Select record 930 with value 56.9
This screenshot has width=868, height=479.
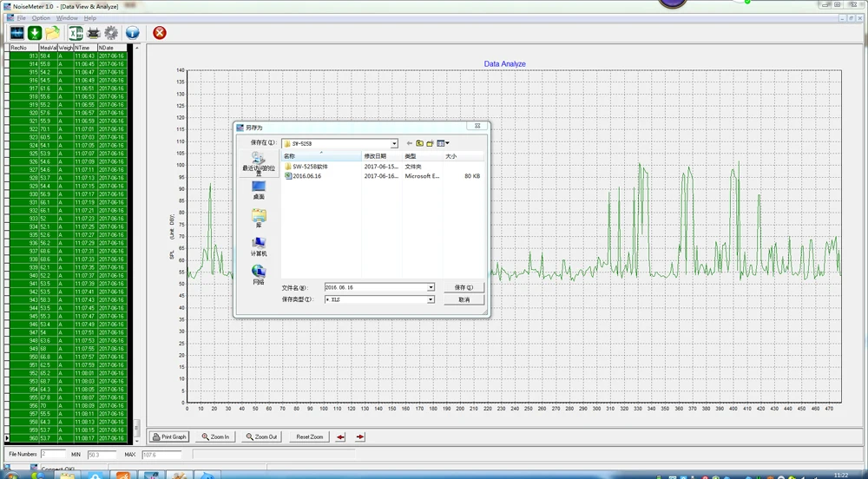[69, 194]
